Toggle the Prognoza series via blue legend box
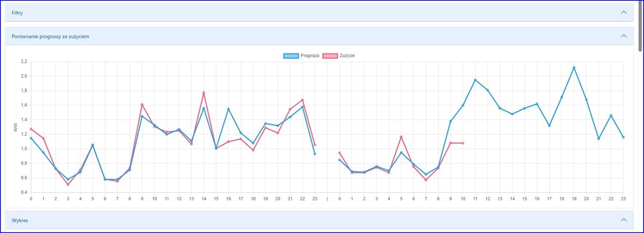This screenshot has height=233, width=644. coord(291,55)
